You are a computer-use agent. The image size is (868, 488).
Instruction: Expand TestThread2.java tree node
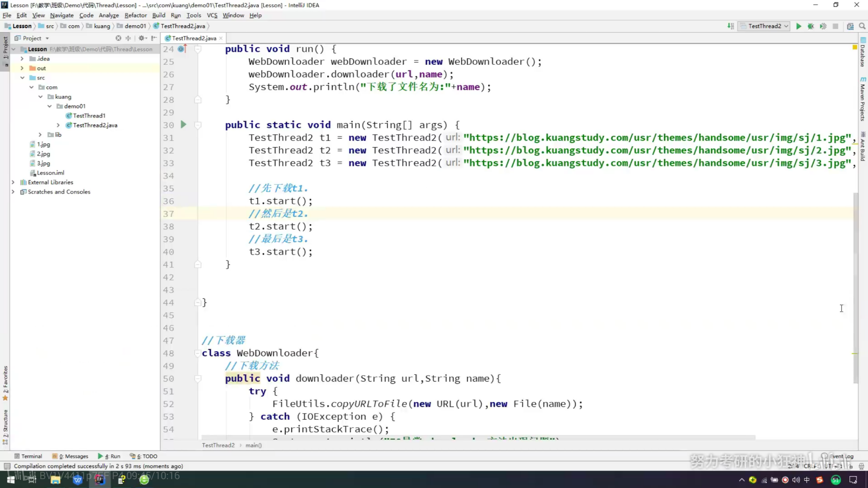[x=58, y=125]
